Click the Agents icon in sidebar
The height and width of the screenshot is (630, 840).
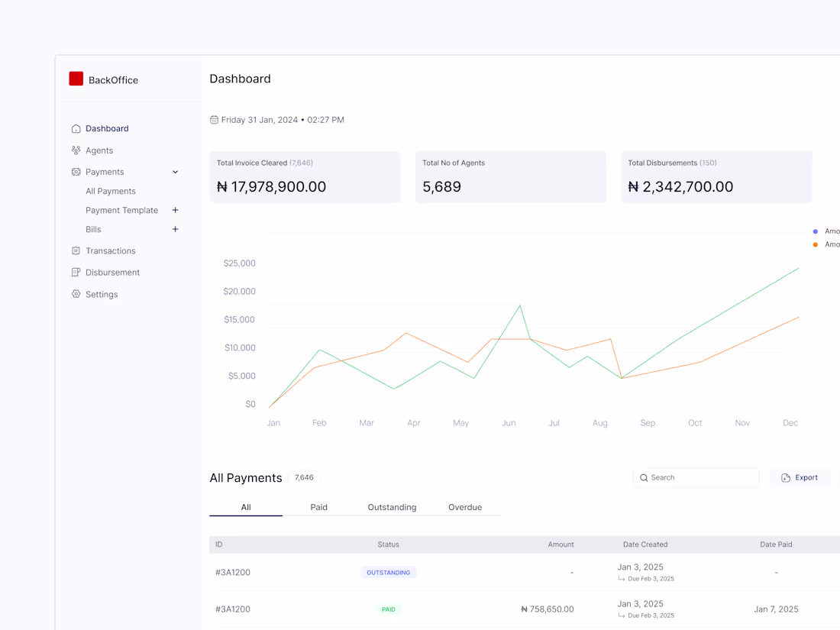pos(76,150)
